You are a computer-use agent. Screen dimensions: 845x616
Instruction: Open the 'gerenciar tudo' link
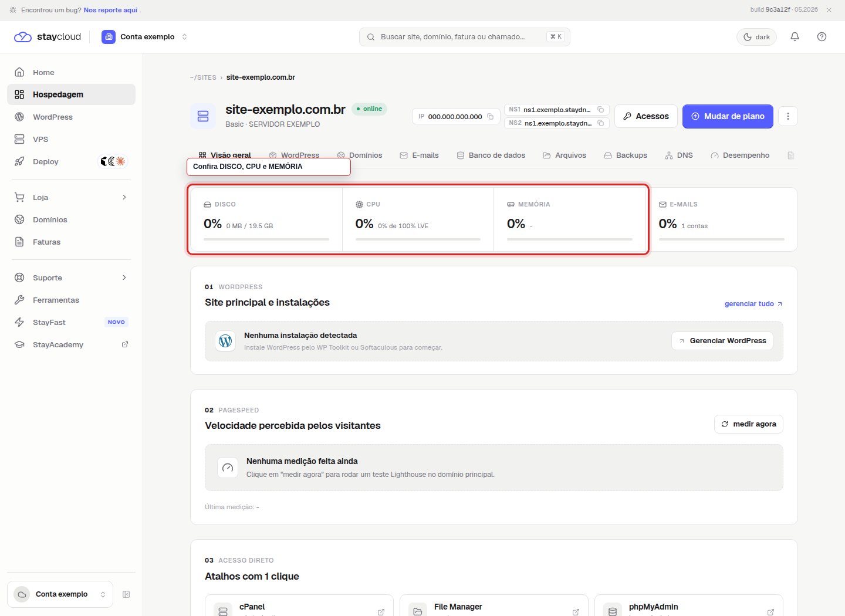(x=753, y=304)
